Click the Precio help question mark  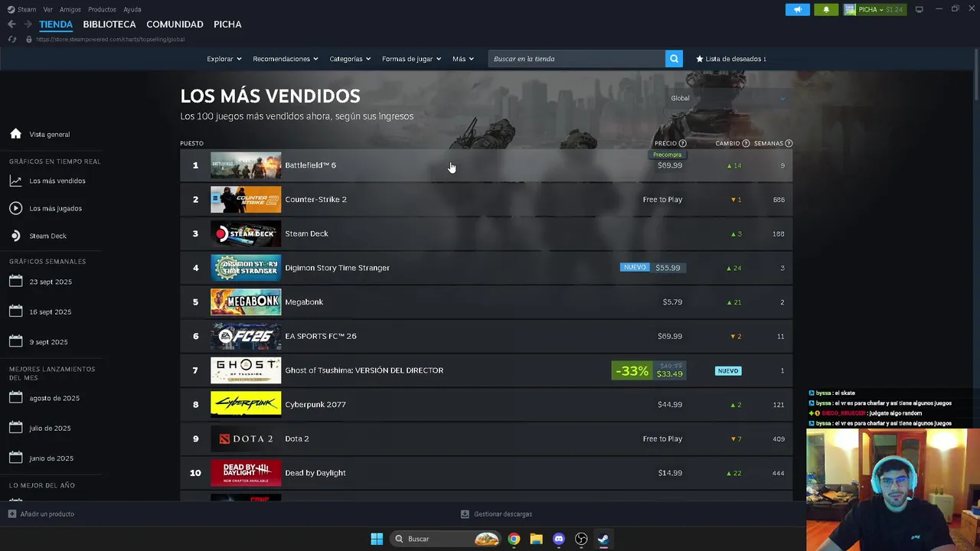pyautogui.click(x=682, y=143)
